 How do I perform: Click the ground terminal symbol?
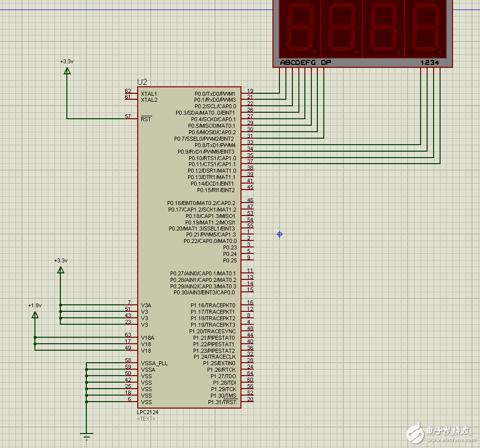click(87, 436)
